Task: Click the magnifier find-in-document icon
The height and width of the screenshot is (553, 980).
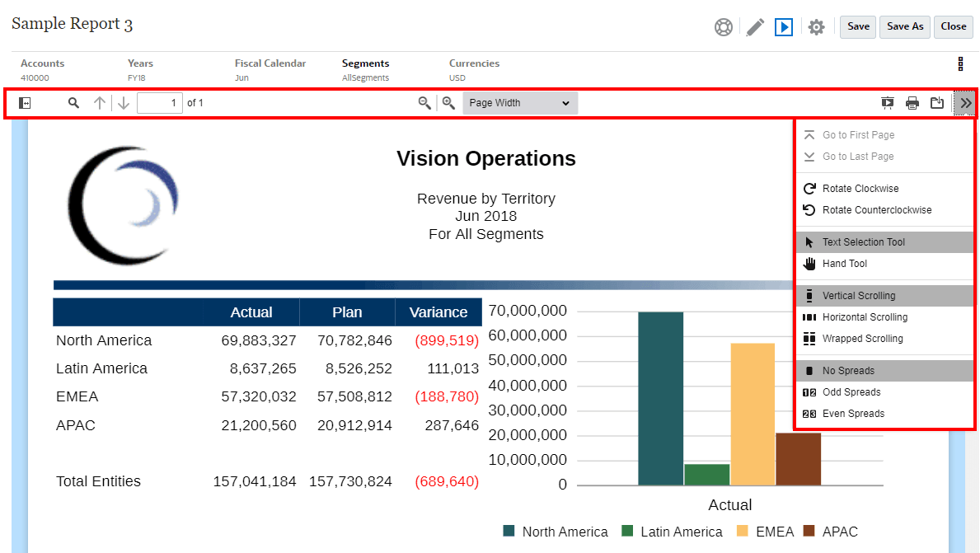Action: [73, 103]
